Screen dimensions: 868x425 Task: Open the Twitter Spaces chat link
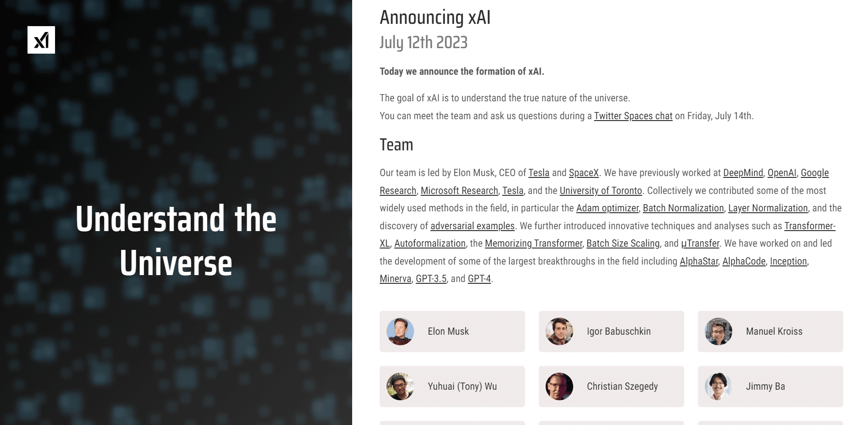(633, 116)
